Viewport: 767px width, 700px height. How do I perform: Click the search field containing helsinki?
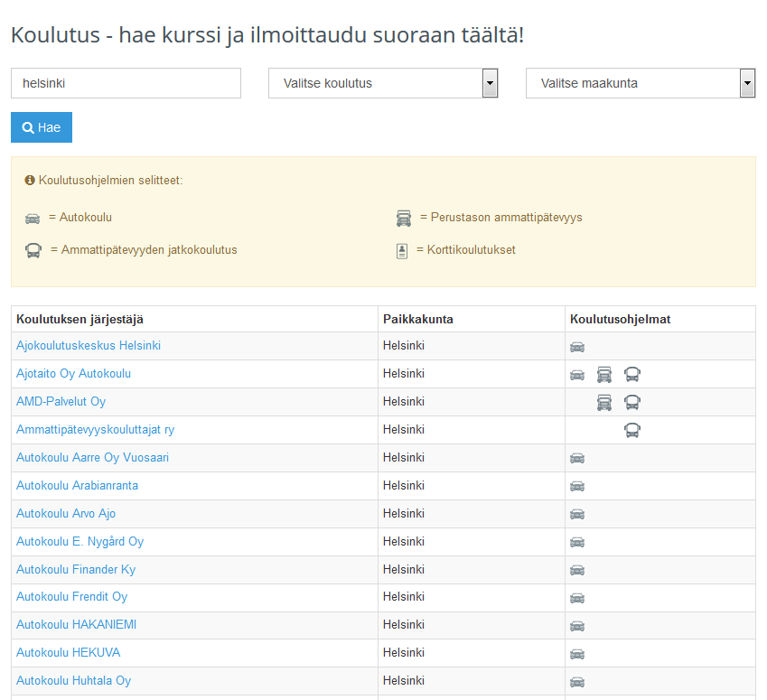[125, 83]
